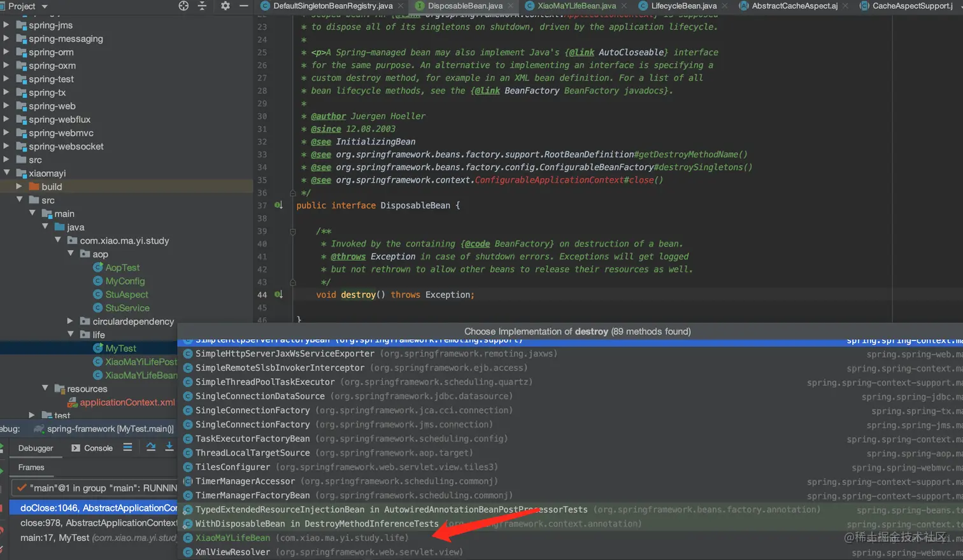Expand the spring-webmvc module node
963x560 pixels.
[x=6, y=132]
